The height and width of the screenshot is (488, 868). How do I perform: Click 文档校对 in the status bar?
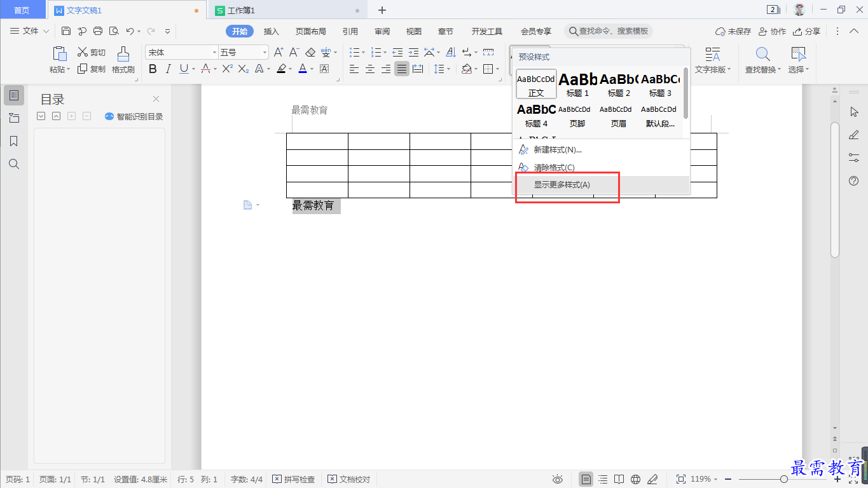(x=348, y=479)
